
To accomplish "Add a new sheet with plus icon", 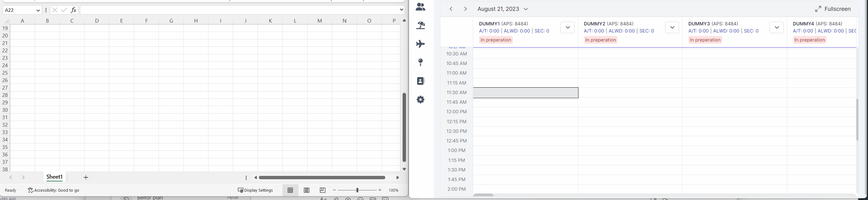I will (x=86, y=177).
